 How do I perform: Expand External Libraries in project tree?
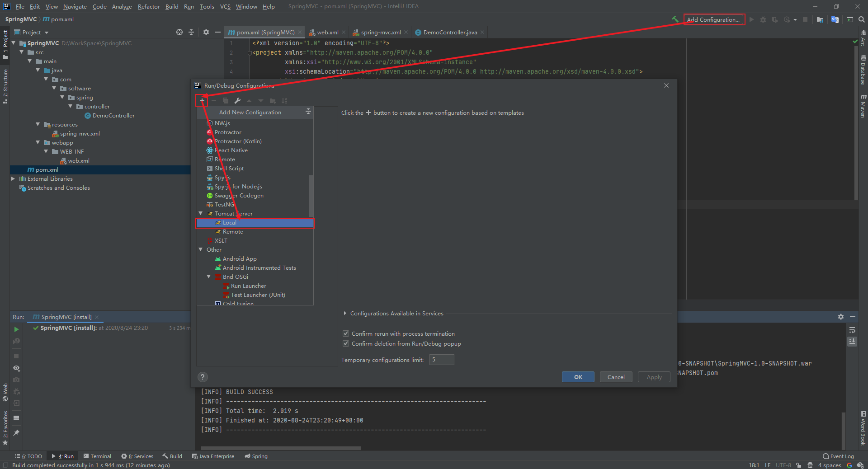coord(13,178)
